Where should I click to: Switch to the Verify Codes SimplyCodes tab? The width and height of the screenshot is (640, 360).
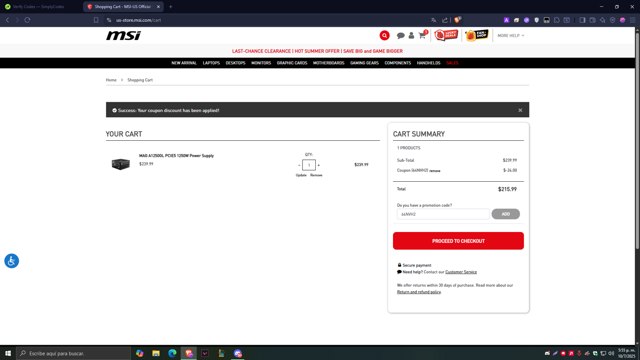(38, 7)
